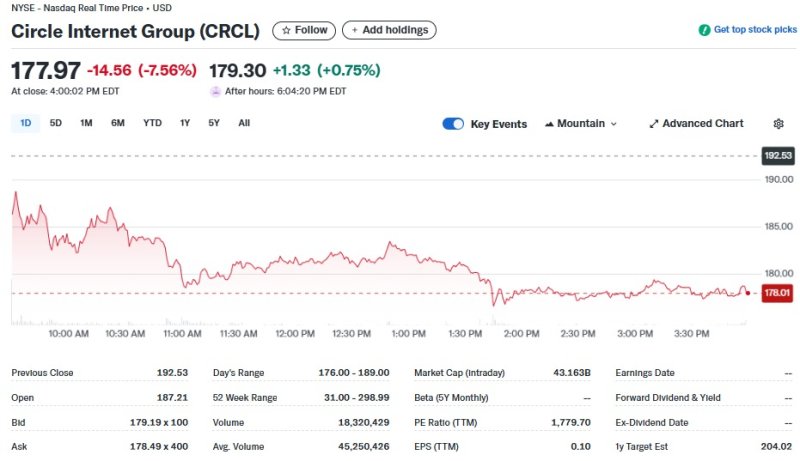Select the 1Y chart range

pos(185,123)
